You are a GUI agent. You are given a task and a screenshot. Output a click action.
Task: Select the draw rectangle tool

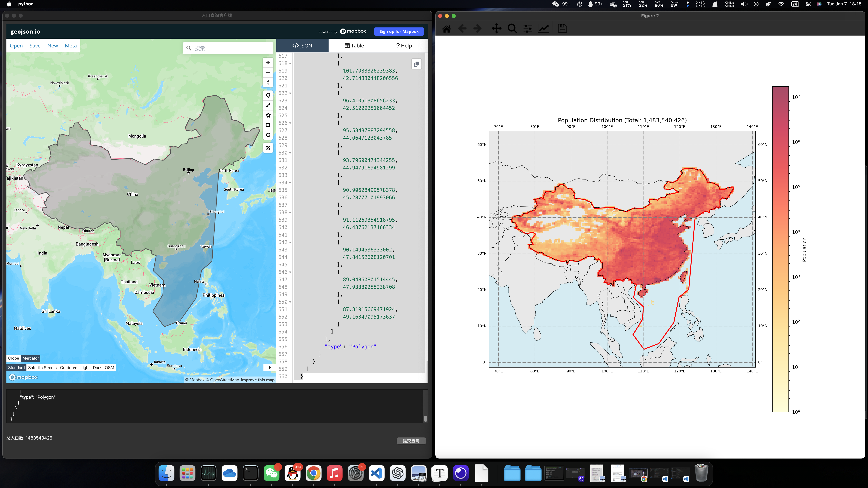tap(268, 125)
